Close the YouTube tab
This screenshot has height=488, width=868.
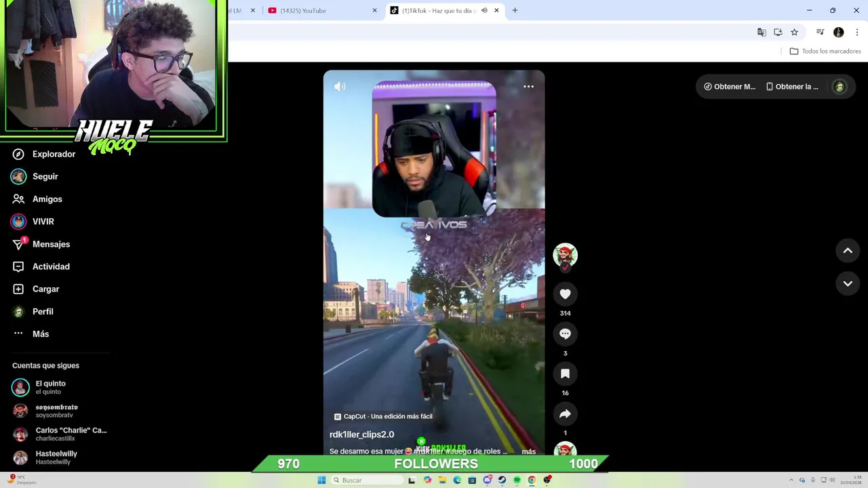374,10
